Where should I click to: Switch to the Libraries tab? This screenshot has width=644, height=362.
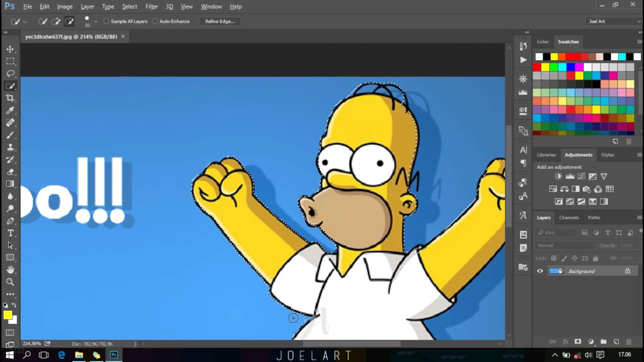click(x=546, y=155)
